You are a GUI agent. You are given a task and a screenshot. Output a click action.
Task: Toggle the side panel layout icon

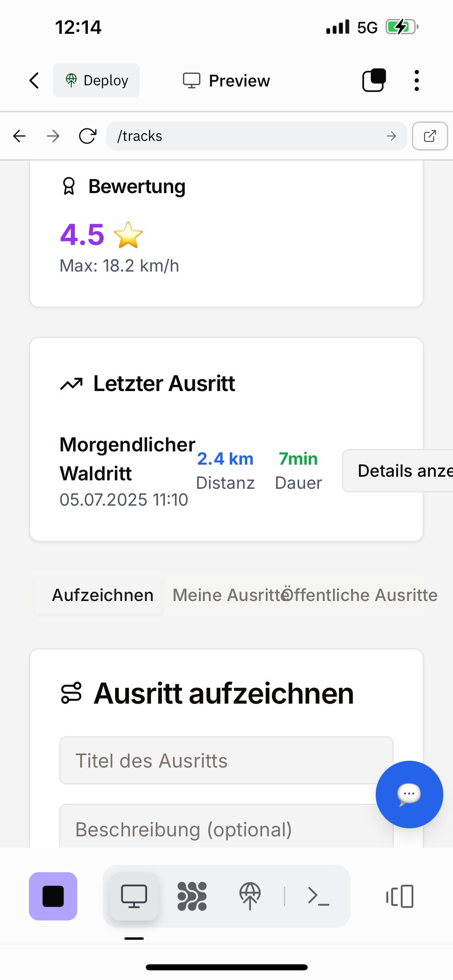point(400,896)
